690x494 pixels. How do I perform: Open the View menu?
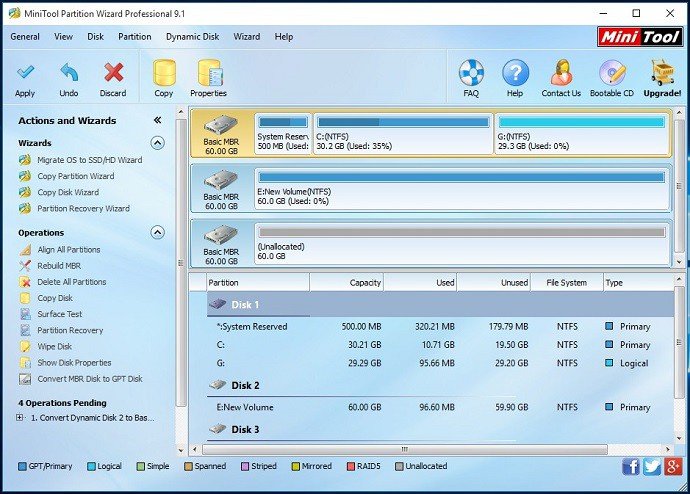point(63,37)
